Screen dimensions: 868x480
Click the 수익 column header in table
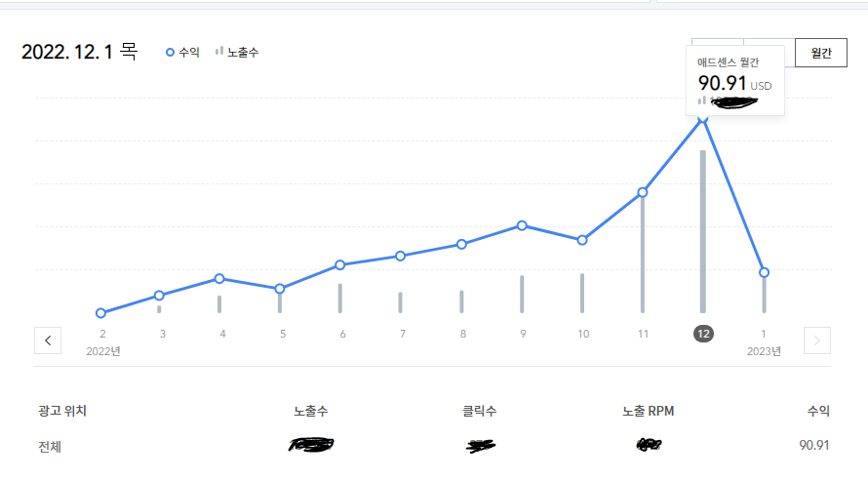[818, 411]
